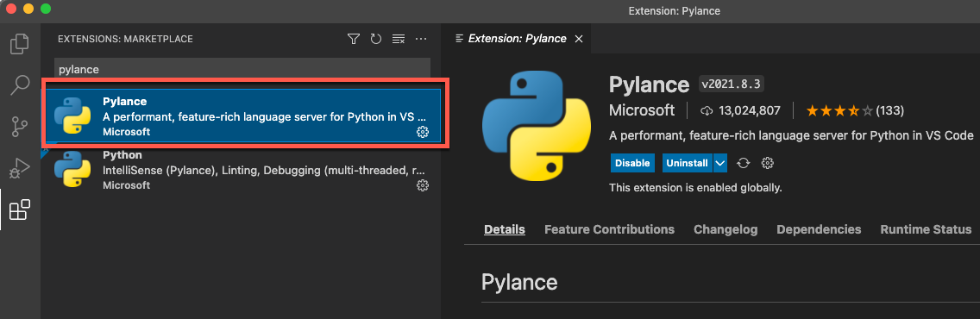980x319 pixels.
Task: Open the Search view in activity bar
Action: [19, 84]
